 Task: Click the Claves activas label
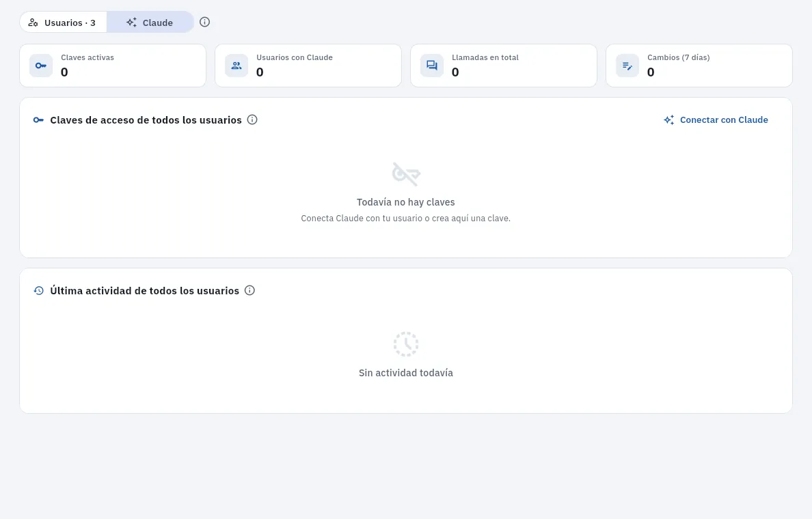pyautogui.click(x=87, y=57)
